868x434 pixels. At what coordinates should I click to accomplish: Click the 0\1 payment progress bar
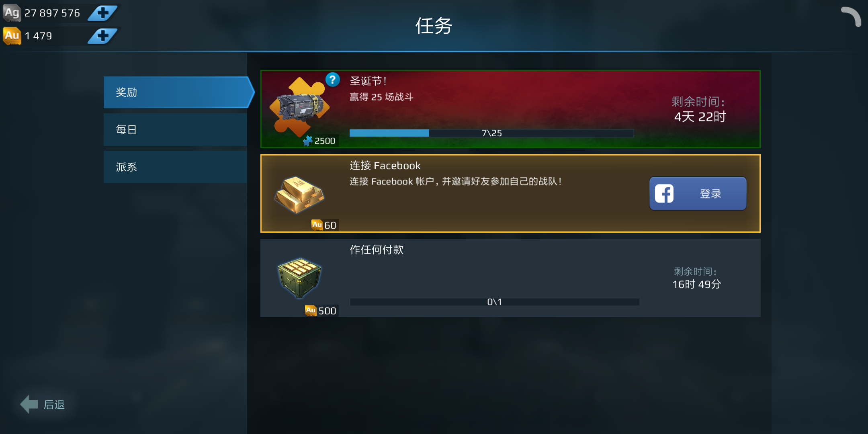495,302
